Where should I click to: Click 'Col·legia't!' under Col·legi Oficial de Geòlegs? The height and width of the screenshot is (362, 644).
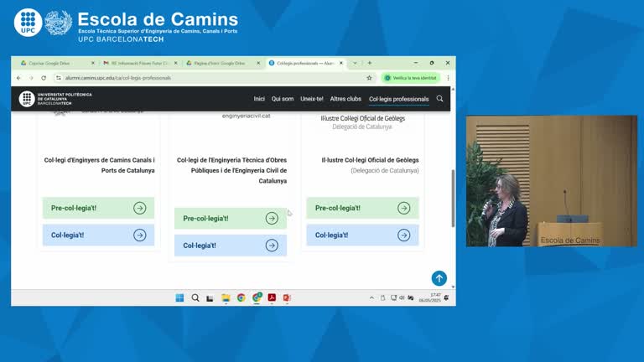pyautogui.click(x=362, y=235)
